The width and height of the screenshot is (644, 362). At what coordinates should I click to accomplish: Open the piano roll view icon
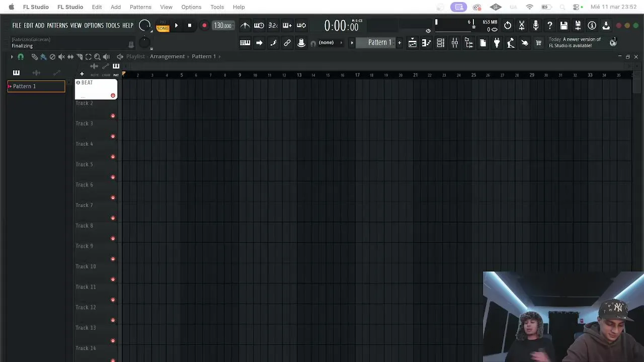426,43
